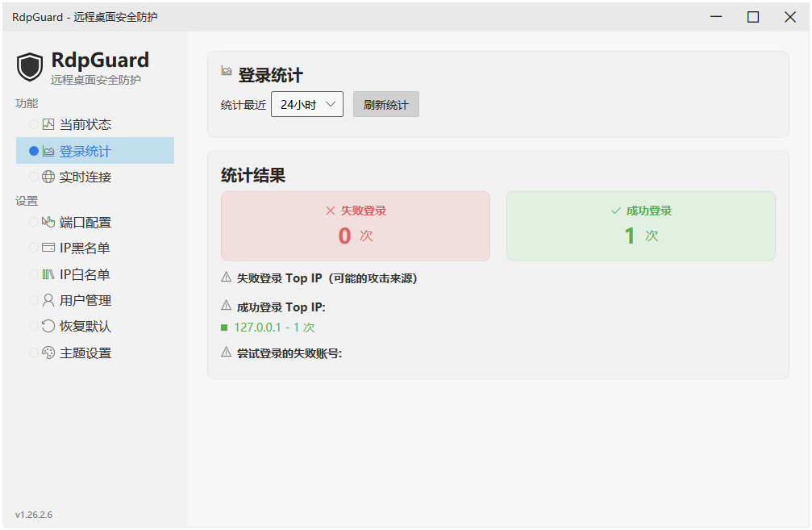Select the 端口配置 port icon

click(50, 222)
